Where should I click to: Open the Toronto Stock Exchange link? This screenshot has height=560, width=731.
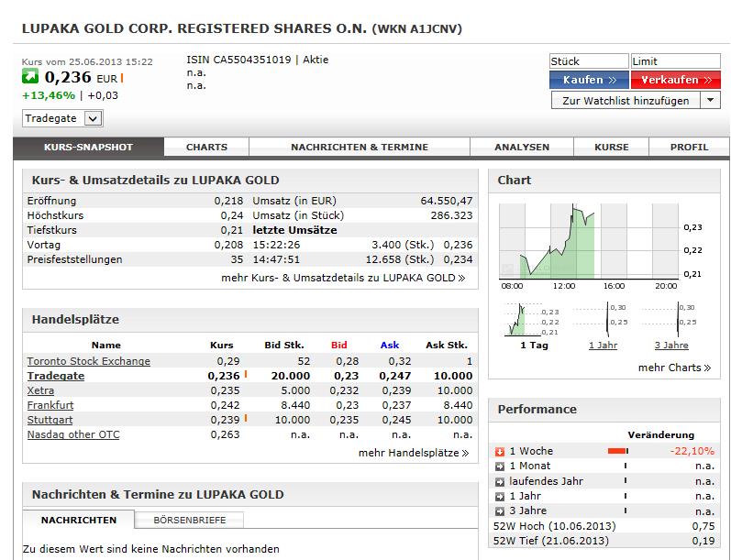(88, 361)
